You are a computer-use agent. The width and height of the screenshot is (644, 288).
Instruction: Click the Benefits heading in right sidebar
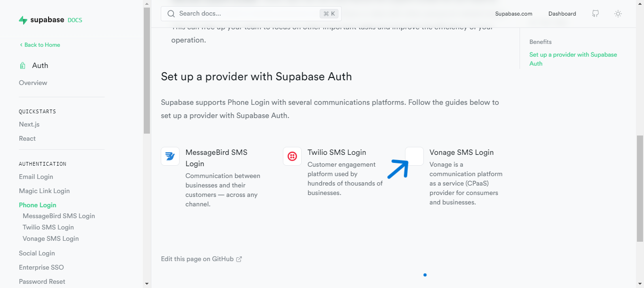[x=540, y=42]
